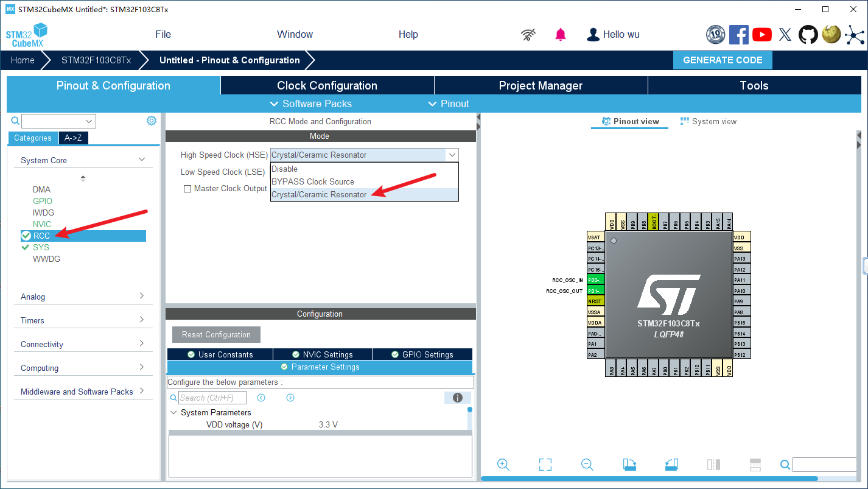Switch to the Clock Configuration tab
Image resolution: width=868 pixels, height=489 pixels.
click(327, 86)
